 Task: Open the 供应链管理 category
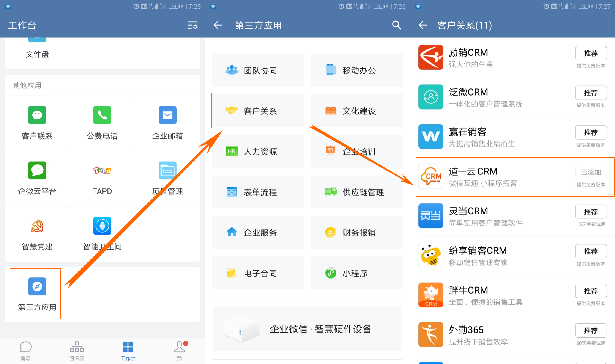click(357, 192)
